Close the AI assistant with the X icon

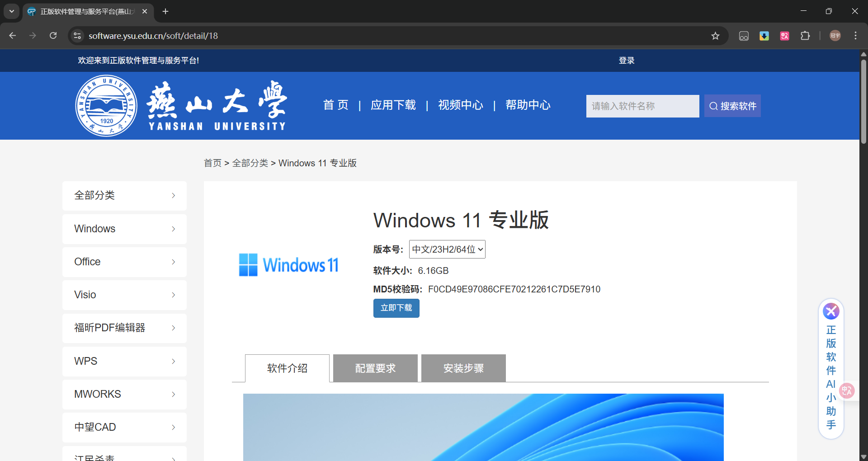pos(831,311)
